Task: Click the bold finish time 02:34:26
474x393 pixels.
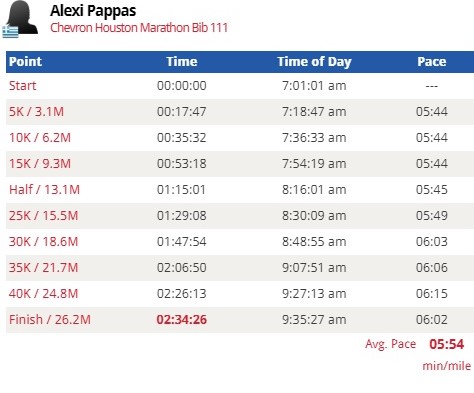Action: (x=182, y=320)
